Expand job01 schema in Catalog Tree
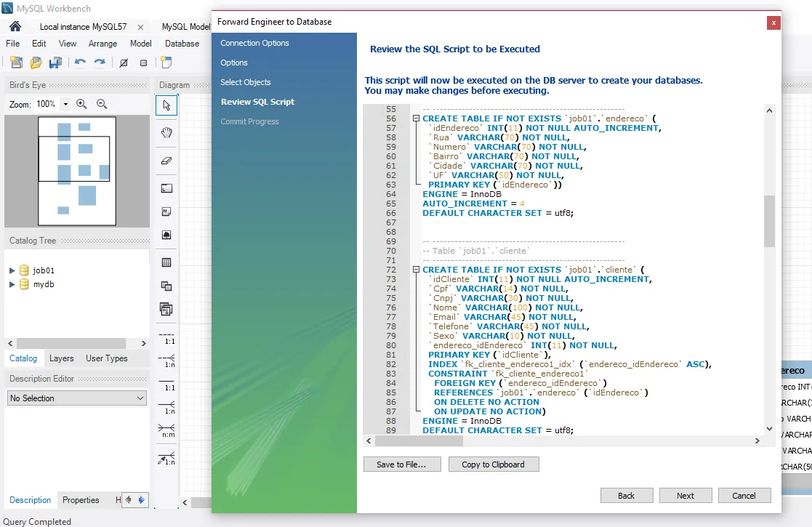Image resolution: width=812 pixels, height=527 pixels. tap(12, 270)
